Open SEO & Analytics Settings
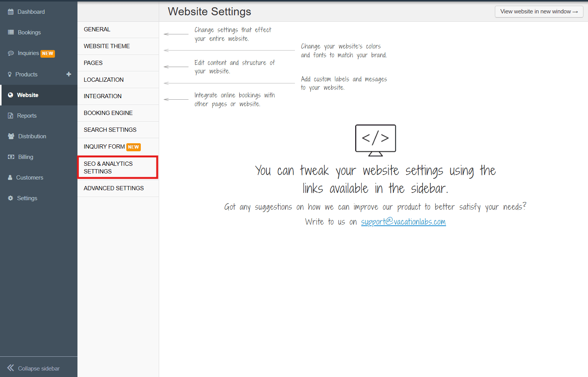Viewport: 588px width, 377px height. point(108,167)
